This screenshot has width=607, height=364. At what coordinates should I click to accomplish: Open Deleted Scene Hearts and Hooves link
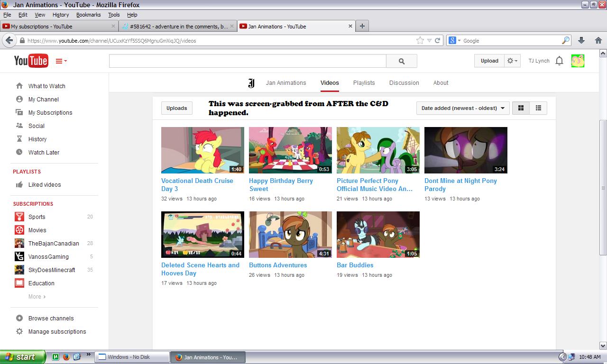[x=200, y=269]
